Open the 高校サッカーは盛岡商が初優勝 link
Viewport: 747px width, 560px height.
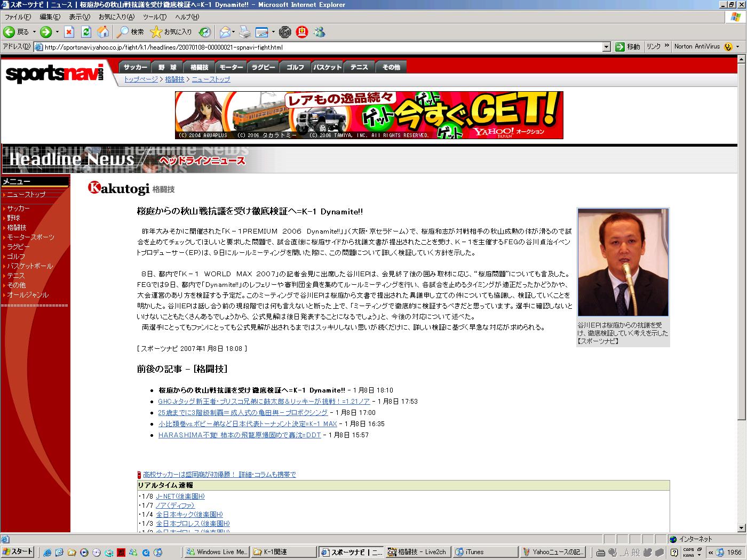[219, 475]
